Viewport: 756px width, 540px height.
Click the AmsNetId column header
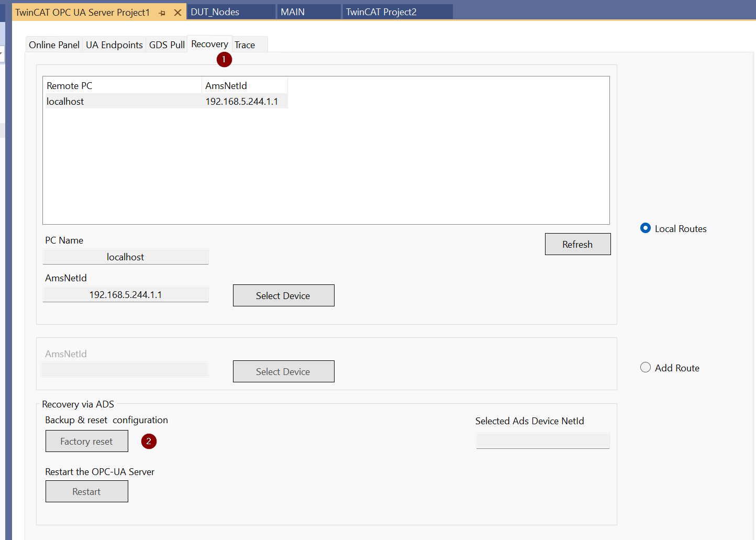pos(244,86)
